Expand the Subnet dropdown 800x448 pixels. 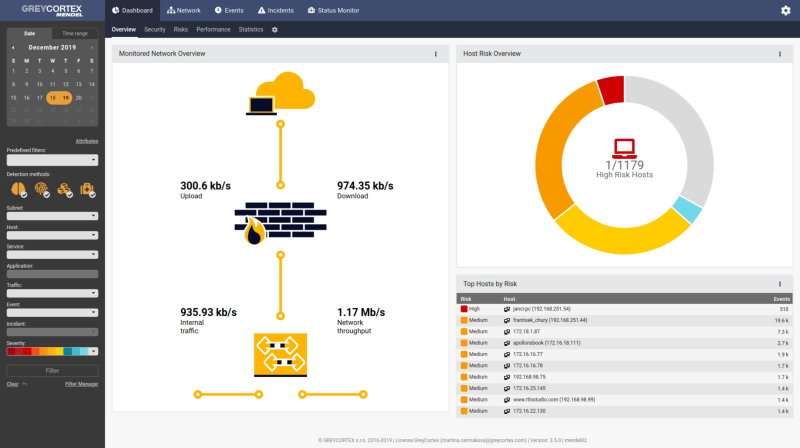pyautogui.click(x=52, y=216)
